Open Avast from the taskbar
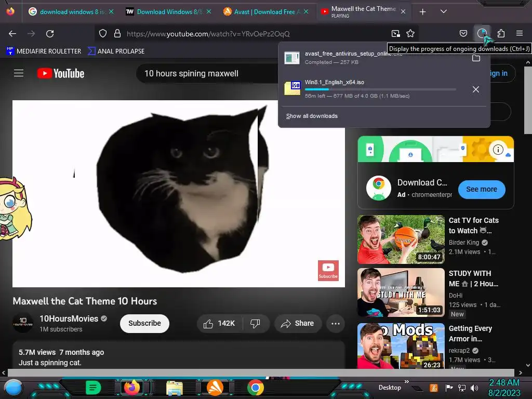 pos(215,388)
